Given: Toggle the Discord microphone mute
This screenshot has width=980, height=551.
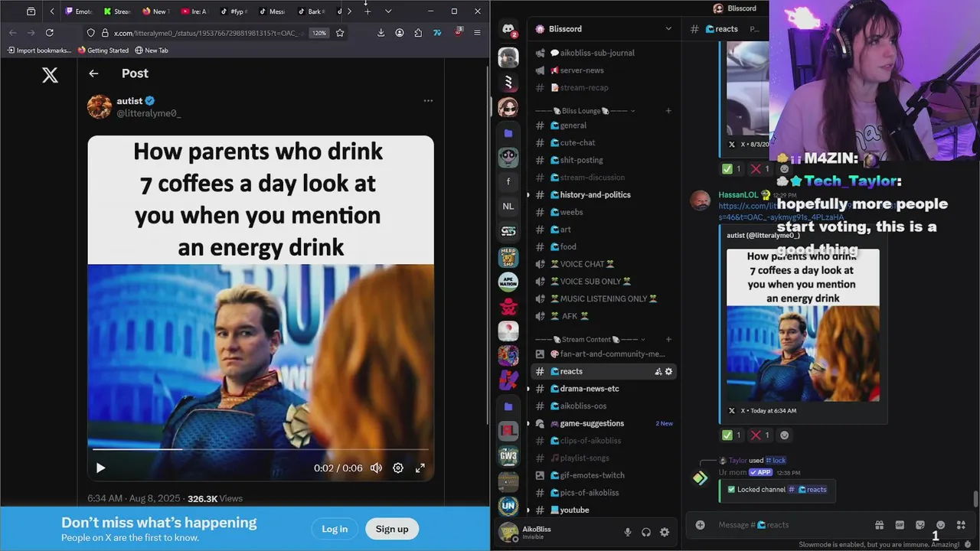Looking at the screenshot, I should click(628, 533).
